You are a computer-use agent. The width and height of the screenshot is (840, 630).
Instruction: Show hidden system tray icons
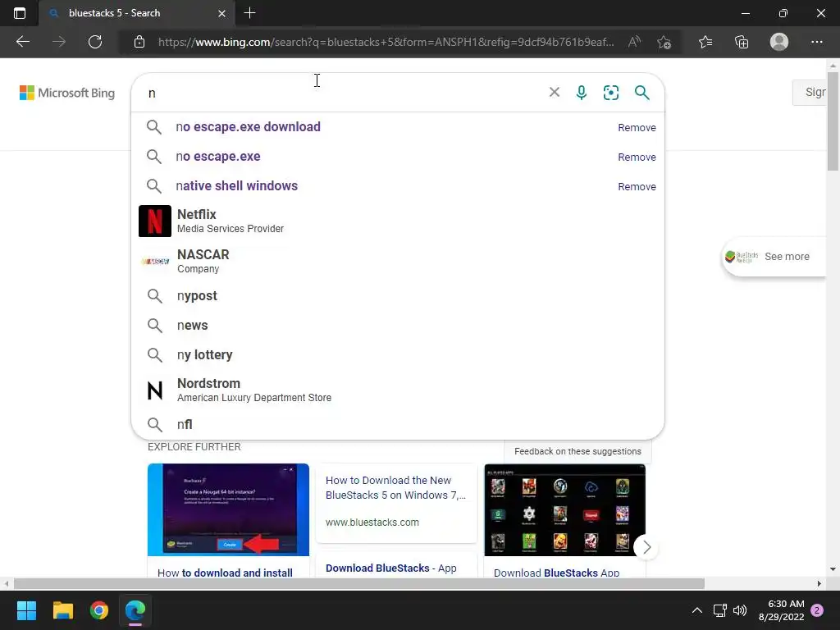pos(697,610)
